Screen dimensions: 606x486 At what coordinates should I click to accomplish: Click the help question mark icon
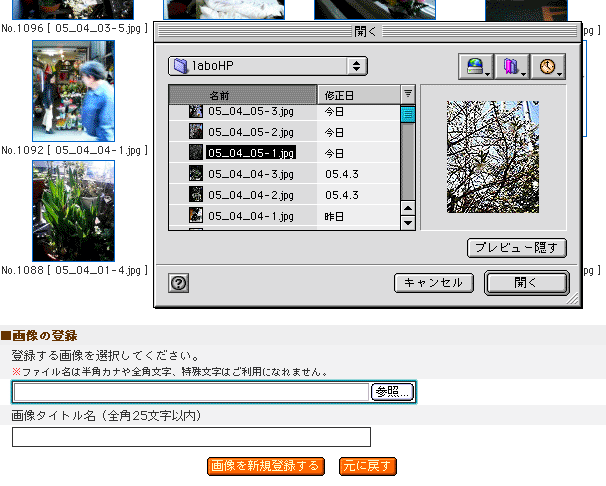(179, 283)
